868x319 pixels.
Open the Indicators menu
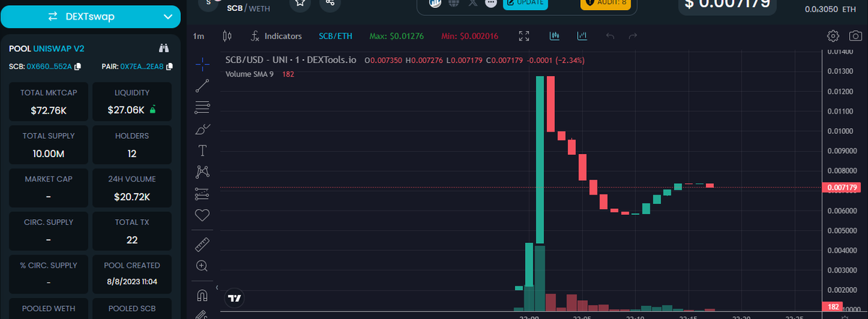[276, 35]
